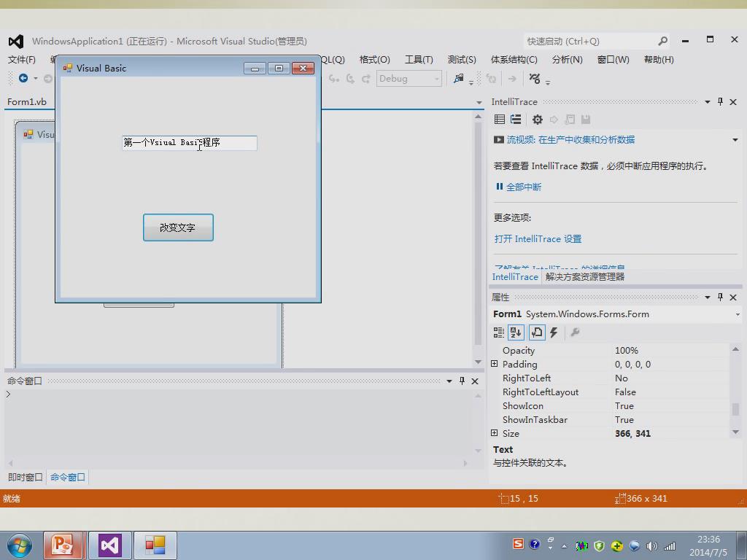Expand the Padding property
This screenshot has height=560, width=747.
(x=495, y=364)
